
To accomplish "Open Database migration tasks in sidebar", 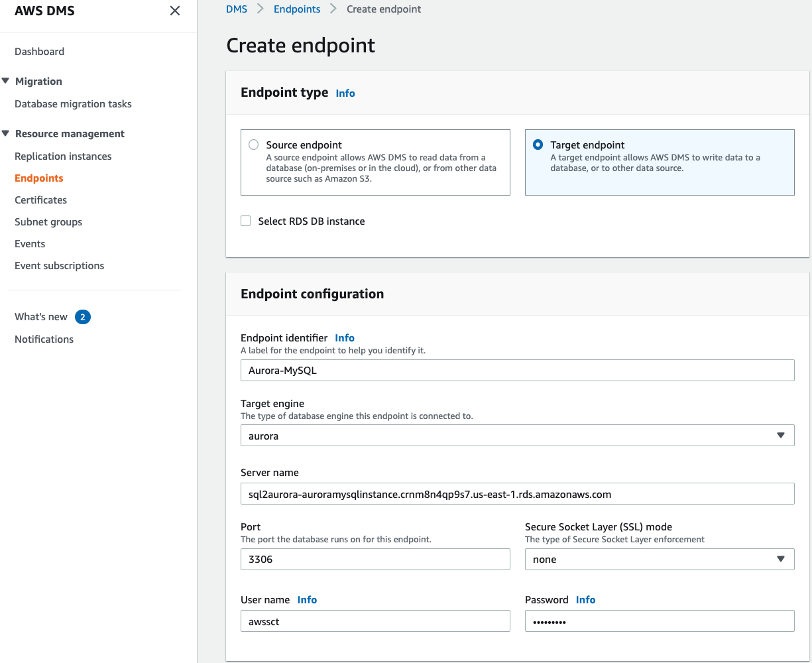I will point(73,104).
